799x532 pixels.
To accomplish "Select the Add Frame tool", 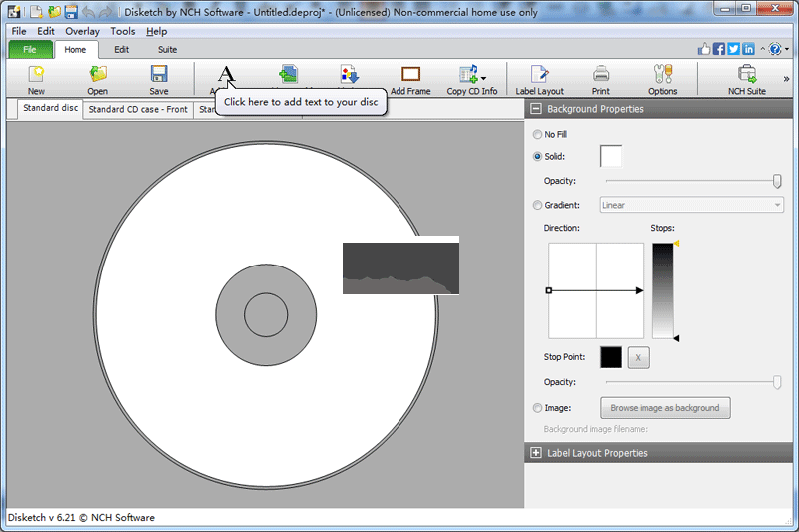I will pyautogui.click(x=410, y=78).
